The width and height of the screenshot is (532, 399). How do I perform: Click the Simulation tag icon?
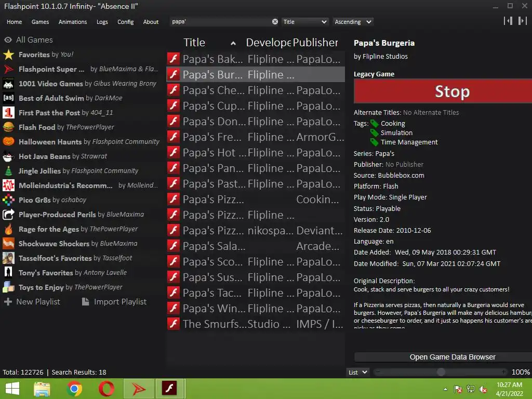[x=374, y=132]
